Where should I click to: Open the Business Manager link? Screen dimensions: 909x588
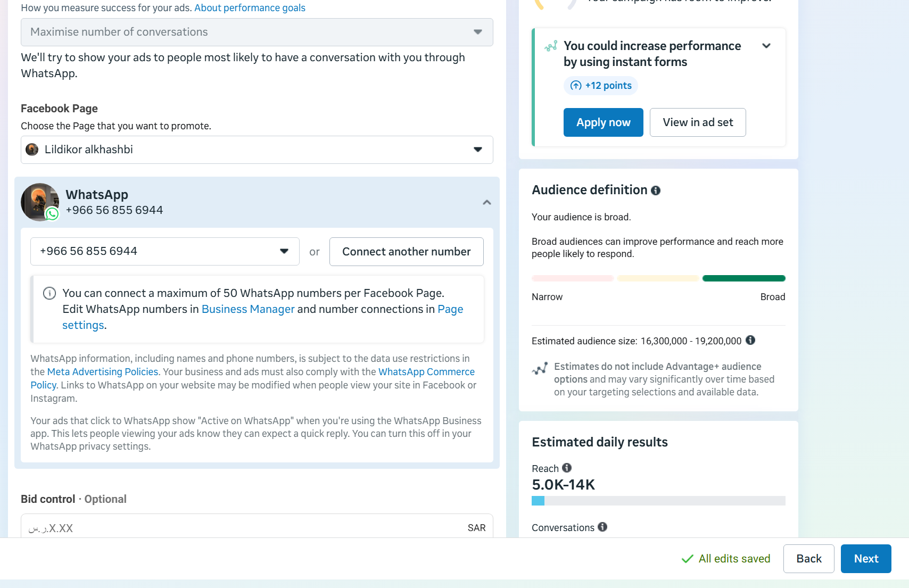click(248, 309)
